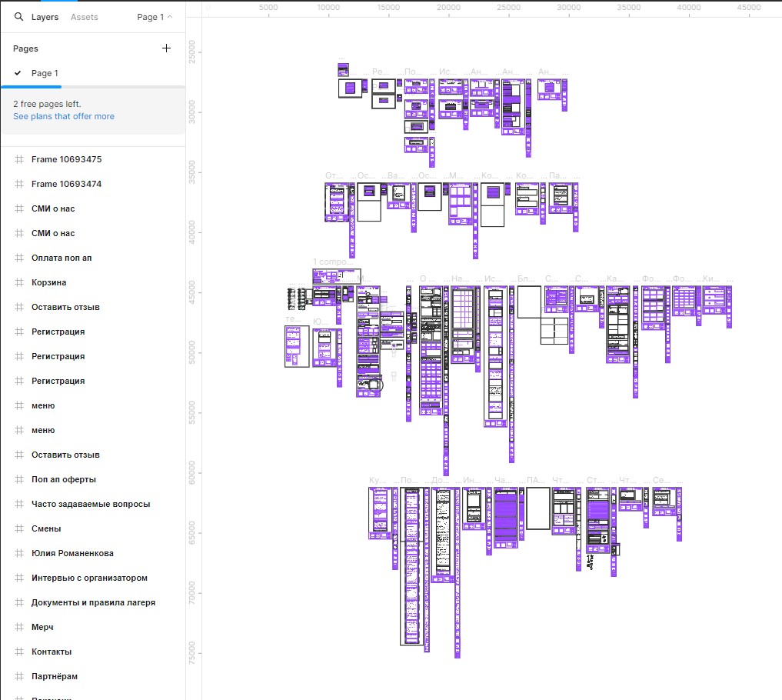782x700 pixels.
Task: Select the 'Ин...' frame label on canvas
Action: 471,480
